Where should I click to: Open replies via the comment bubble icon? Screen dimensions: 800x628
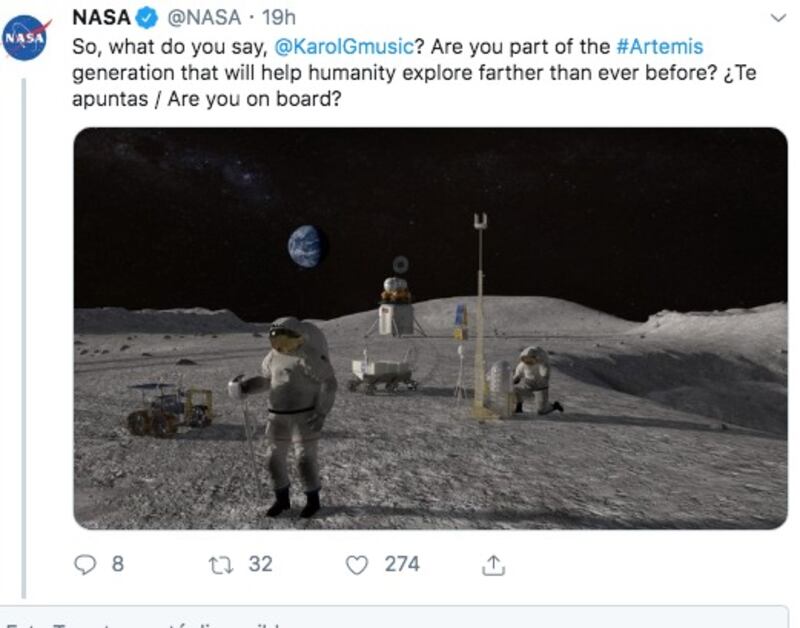click(85, 565)
